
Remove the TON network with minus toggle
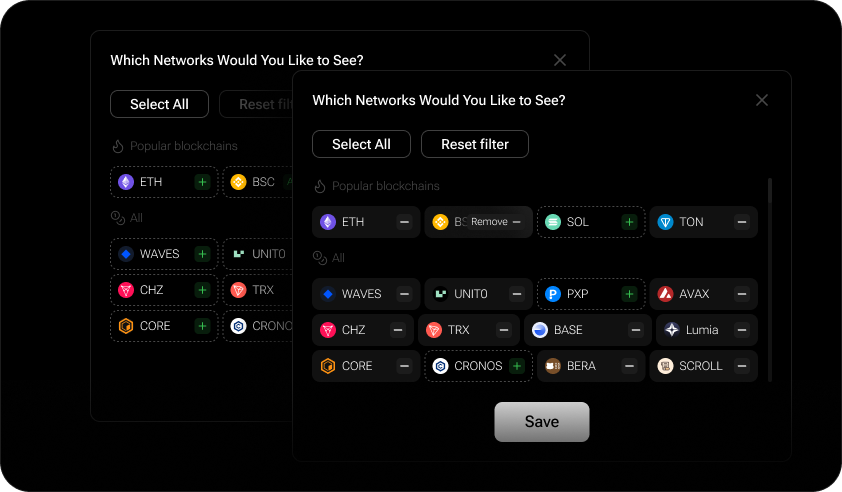point(741,222)
